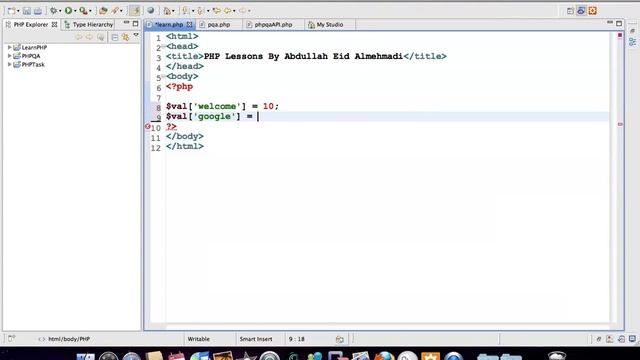Image resolution: width=640 pixels, height=360 pixels.
Task: Open the Debug dropdown arrow
Action: coord(60,11)
